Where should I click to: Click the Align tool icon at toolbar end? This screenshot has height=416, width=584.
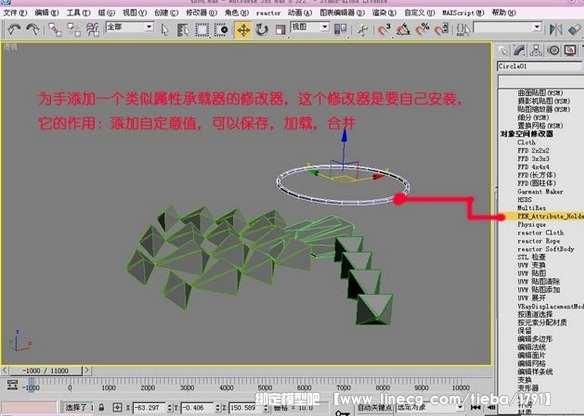[x=575, y=30]
